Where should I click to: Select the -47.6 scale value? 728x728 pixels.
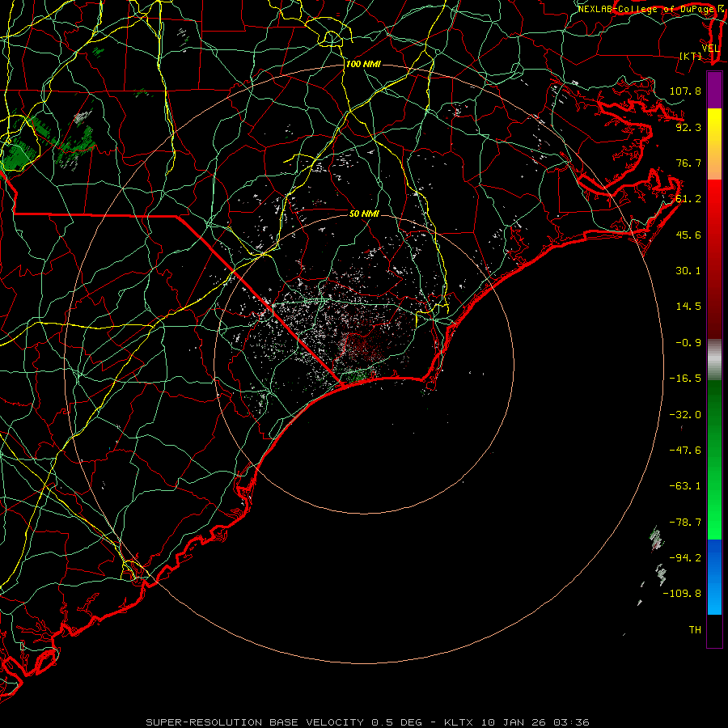(685, 451)
